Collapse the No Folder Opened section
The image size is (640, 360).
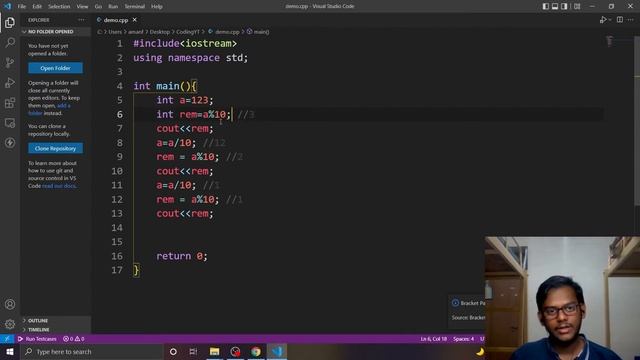(x=51, y=31)
